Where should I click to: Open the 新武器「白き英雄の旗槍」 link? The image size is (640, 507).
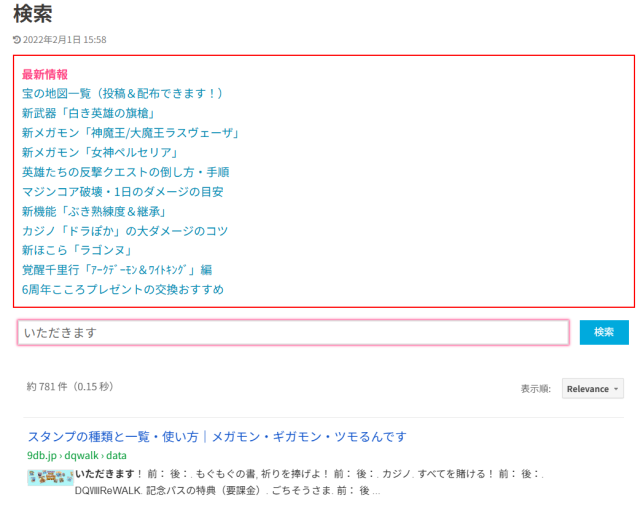coord(95,113)
